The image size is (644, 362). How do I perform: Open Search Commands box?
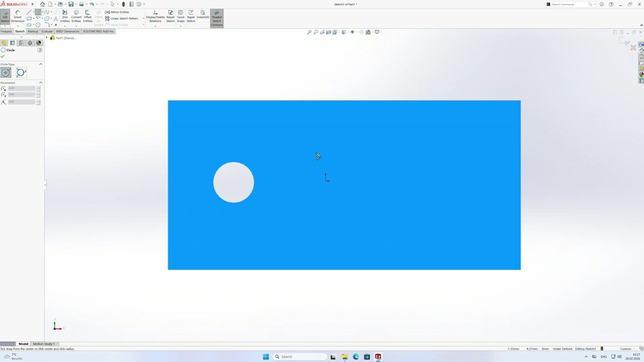(571, 4)
